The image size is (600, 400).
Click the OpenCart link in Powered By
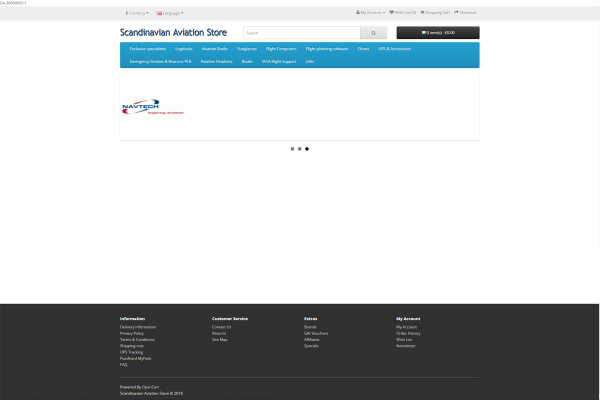(151, 387)
